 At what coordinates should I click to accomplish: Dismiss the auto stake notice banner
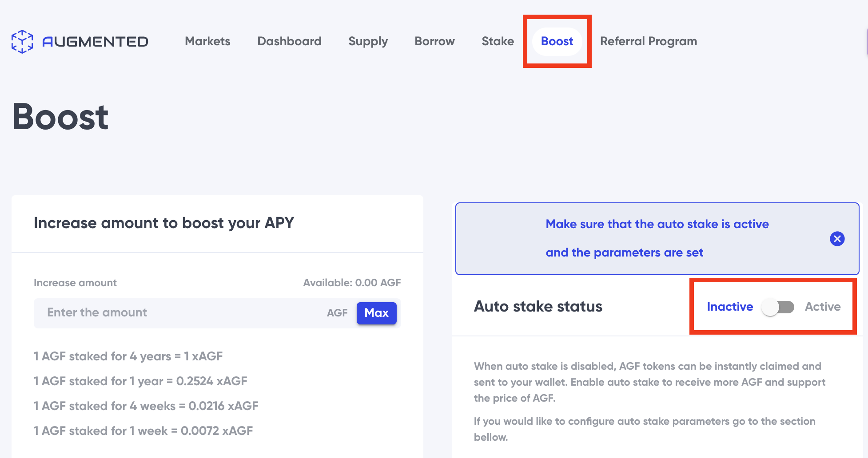point(837,239)
